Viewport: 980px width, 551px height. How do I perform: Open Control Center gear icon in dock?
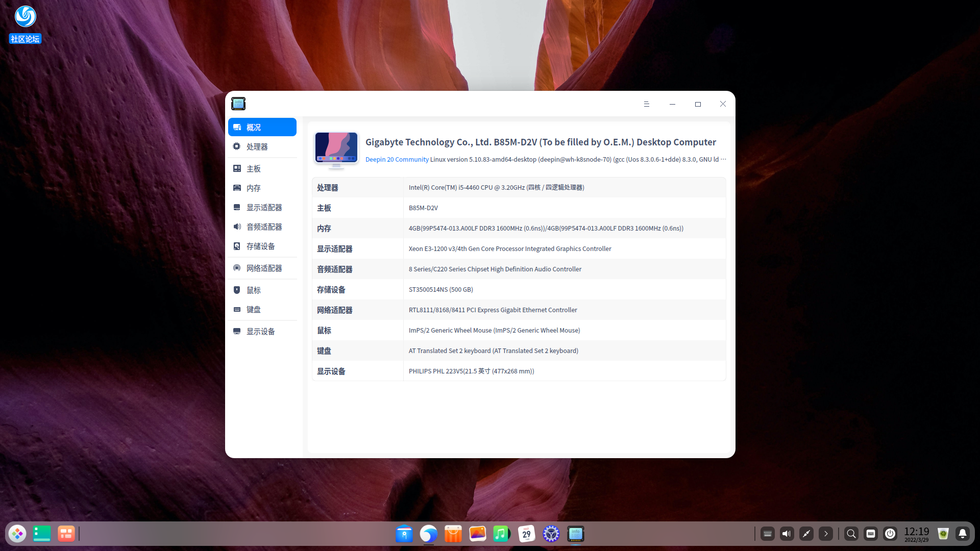click(x=551, y=534)
